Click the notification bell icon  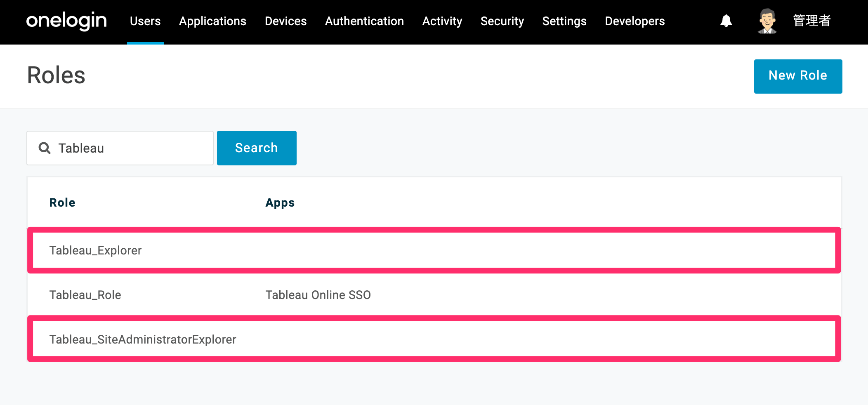click(726, 21)
